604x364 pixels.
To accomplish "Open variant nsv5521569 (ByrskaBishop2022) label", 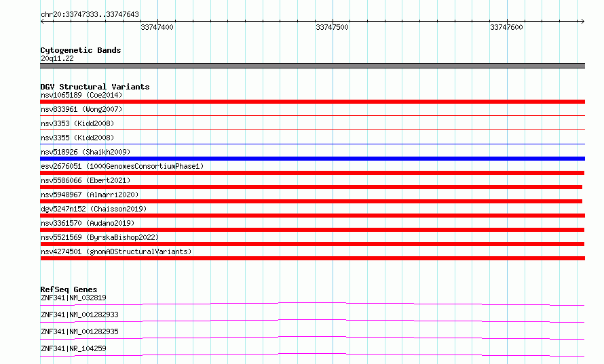I will [100, 237].
